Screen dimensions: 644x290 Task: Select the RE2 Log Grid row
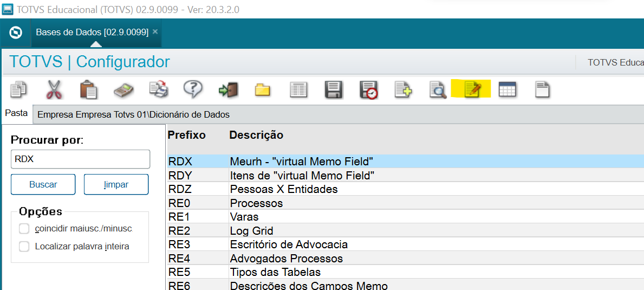(x=405, y=230)
